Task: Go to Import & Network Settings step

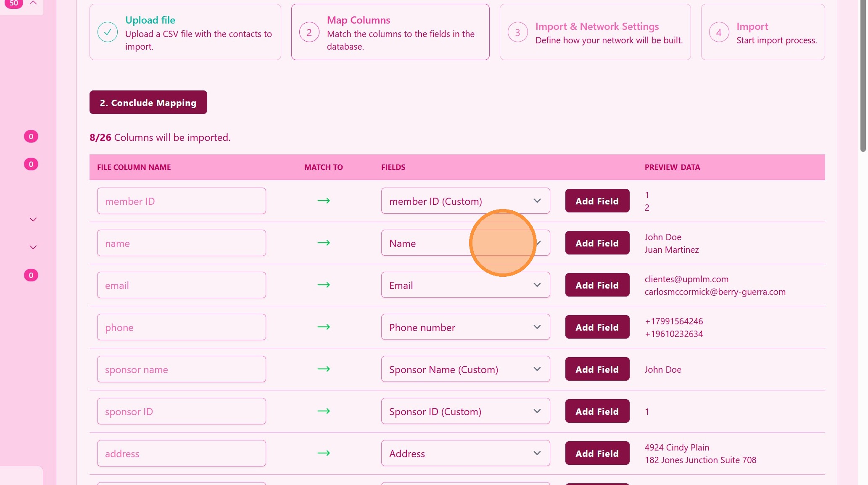Action: [596, 27]
